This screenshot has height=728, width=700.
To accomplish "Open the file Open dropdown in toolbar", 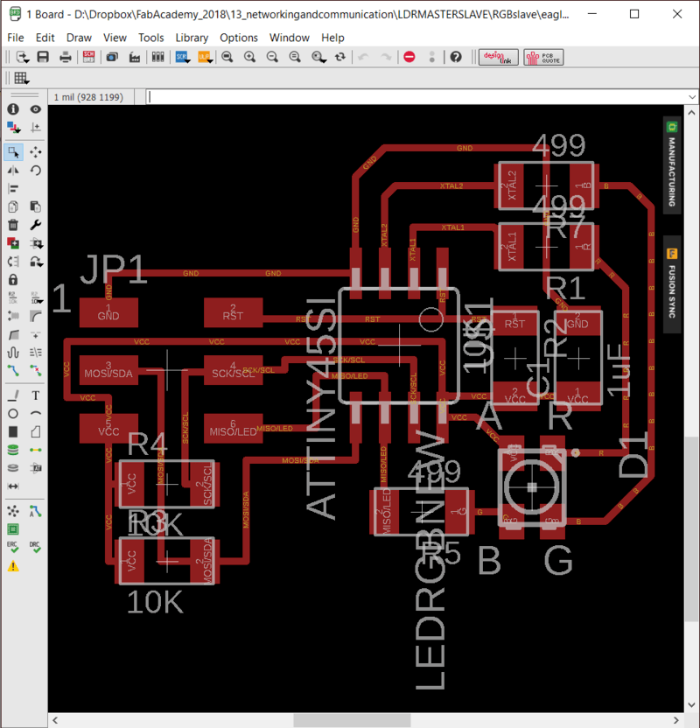I will pos(22,57).
